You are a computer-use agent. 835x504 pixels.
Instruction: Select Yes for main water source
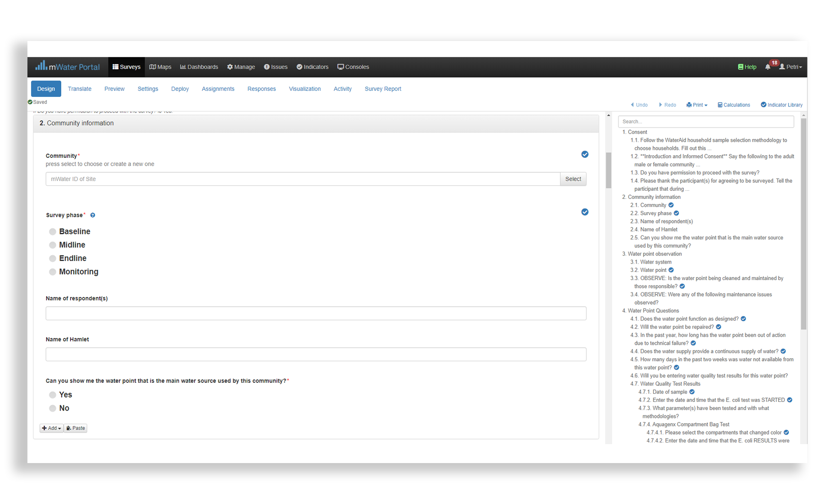pos(53,395)
